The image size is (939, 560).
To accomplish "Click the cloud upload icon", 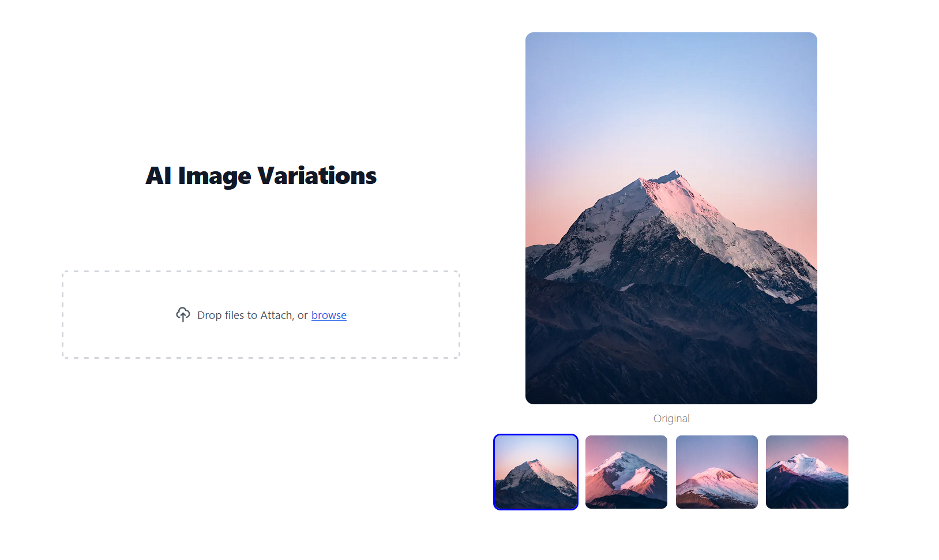I will click(183, 314).
